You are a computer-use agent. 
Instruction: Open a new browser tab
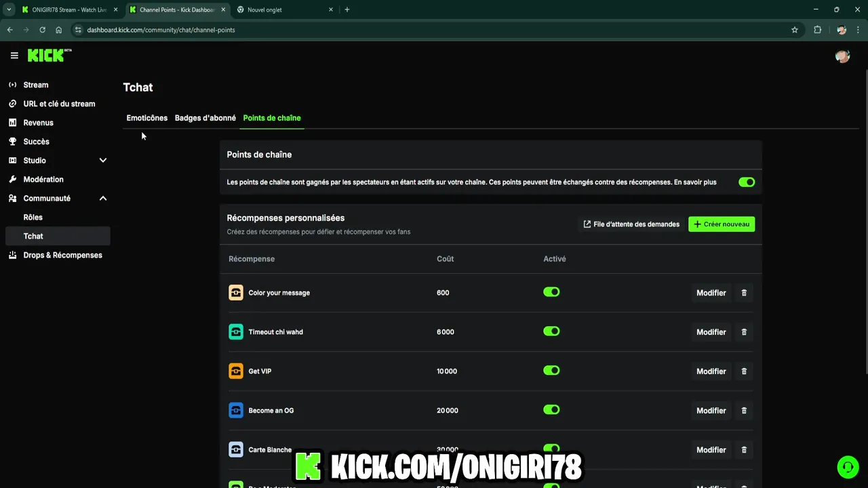click(x=347, y=9)
